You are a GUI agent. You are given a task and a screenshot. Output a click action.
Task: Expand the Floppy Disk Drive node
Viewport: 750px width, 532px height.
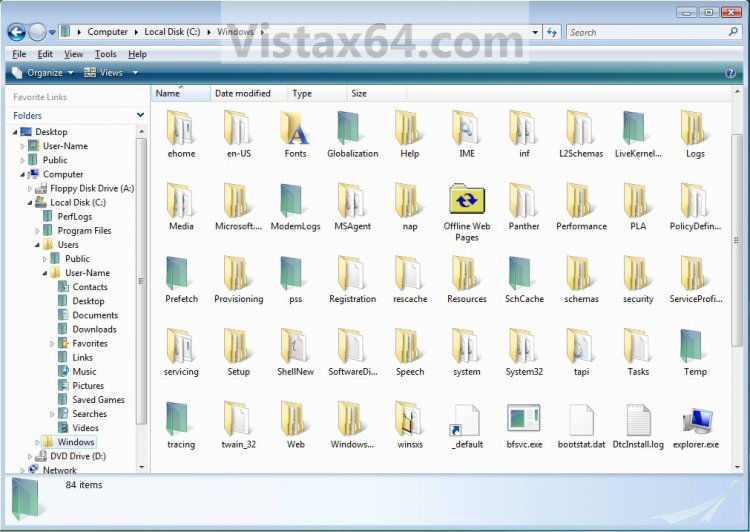(x=30, y=188)
